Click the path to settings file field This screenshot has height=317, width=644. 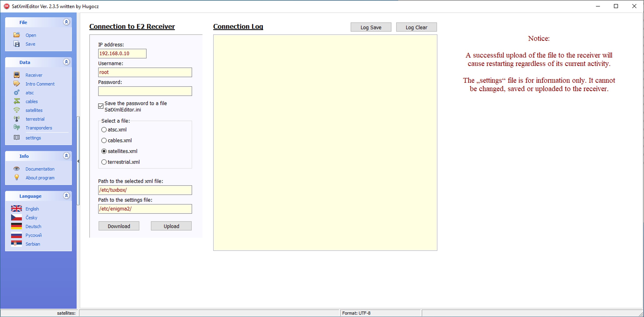point(145,209)
